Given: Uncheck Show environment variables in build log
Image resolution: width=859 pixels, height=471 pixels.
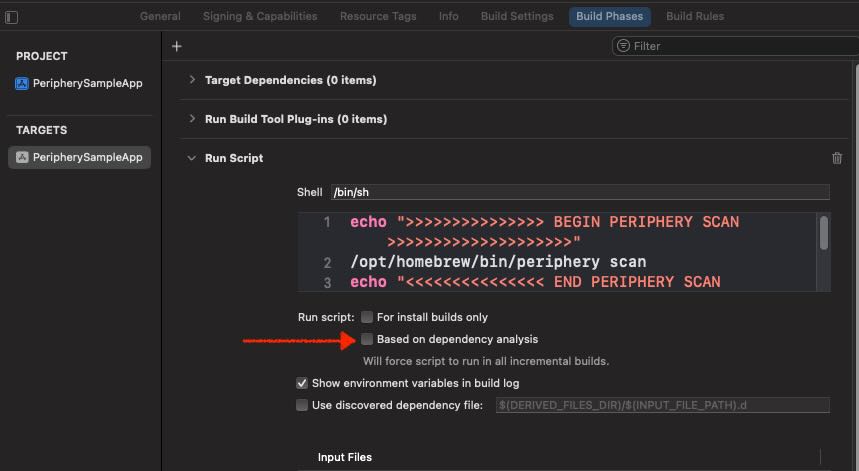Looking at the screenshot, I should click(x=302, y=383).
